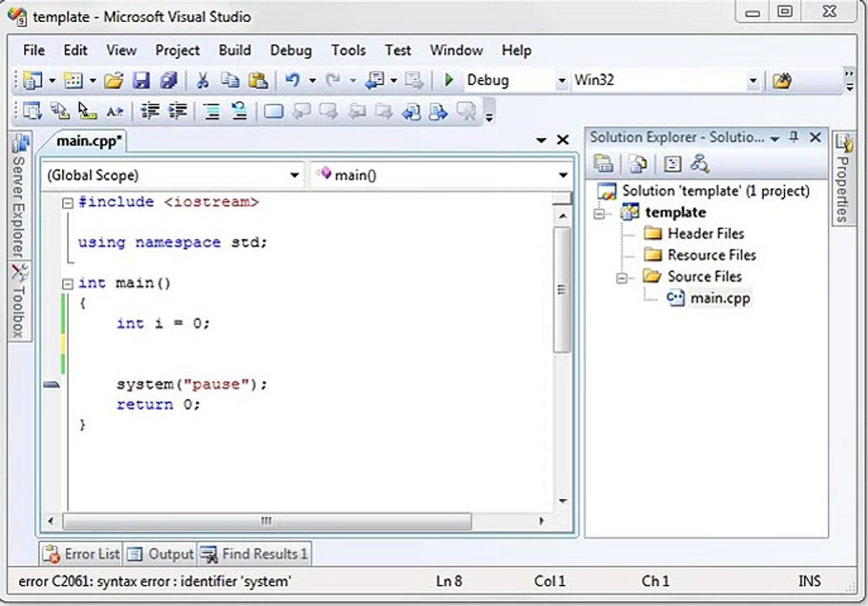
Task: Expand the Server Explorer side panel
Action: click(x=20, y=196)
